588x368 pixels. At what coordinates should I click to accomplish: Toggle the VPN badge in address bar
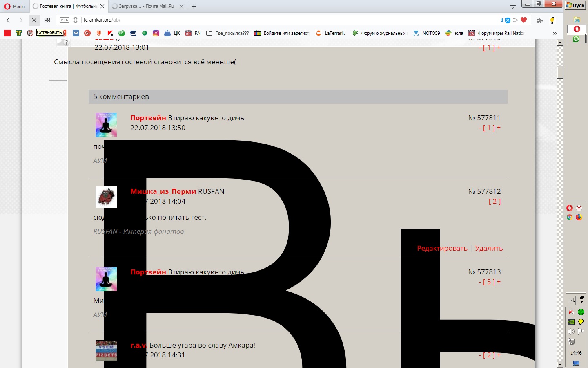point(65,20)
